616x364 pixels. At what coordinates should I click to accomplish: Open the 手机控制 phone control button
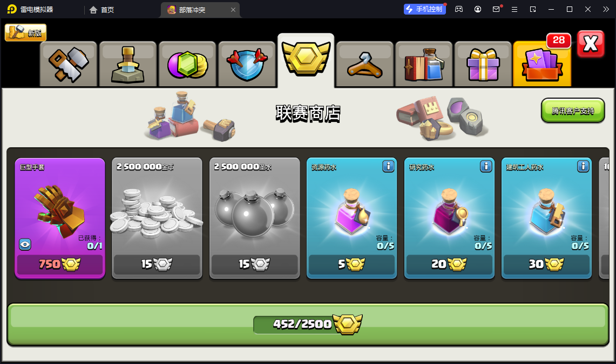click(x=425, y=9)
